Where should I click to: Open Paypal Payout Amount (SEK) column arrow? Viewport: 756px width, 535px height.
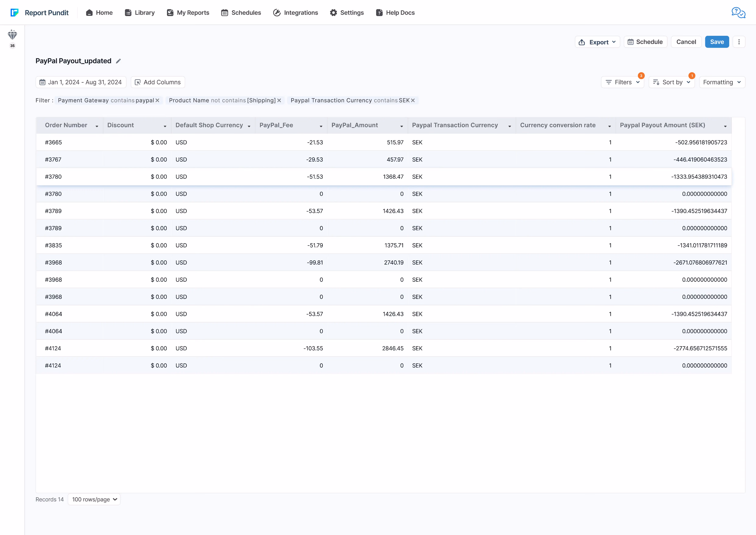point(725,126)
